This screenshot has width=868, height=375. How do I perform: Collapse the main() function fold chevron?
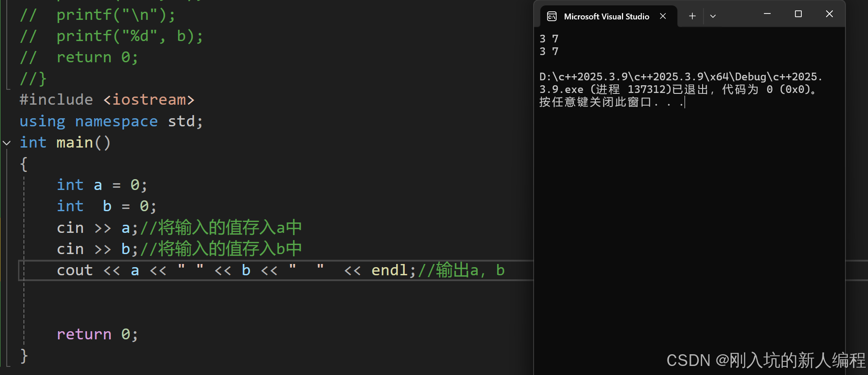(7, 143)
